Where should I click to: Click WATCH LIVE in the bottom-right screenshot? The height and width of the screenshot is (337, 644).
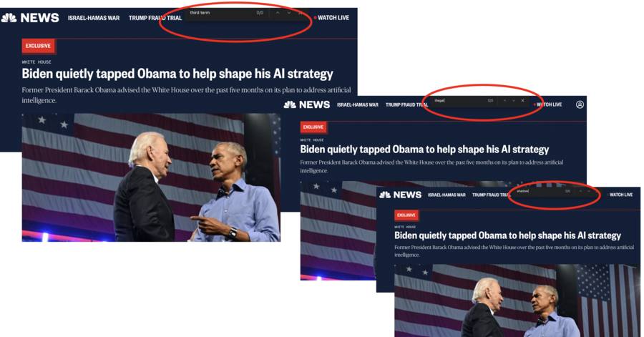[x=620, y=195]
